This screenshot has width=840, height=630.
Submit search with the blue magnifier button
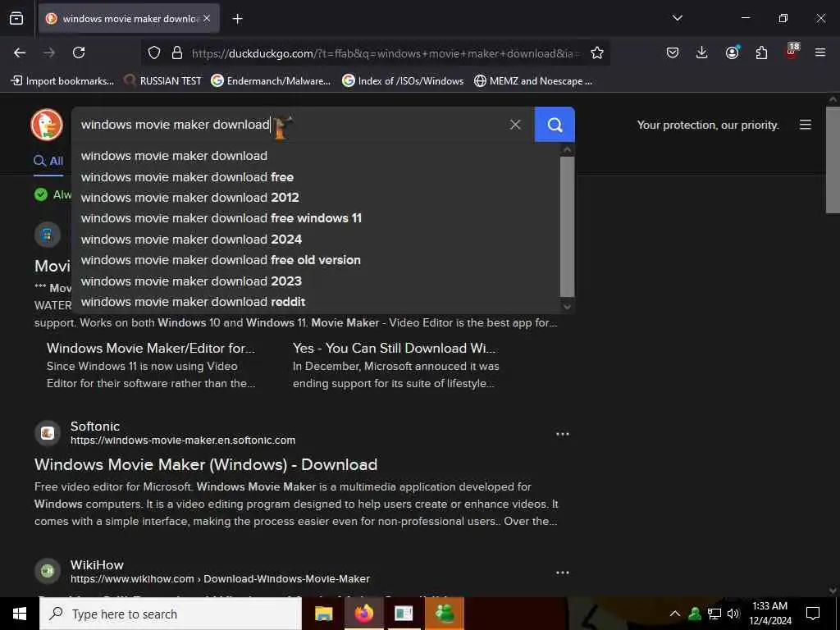point(555,125)
